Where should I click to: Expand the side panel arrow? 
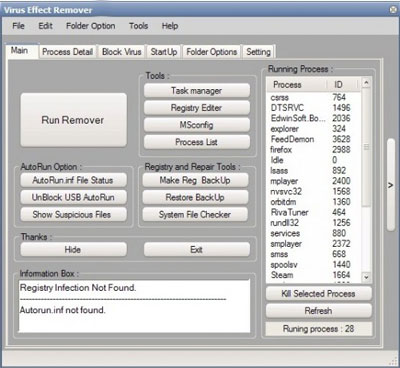391,185
